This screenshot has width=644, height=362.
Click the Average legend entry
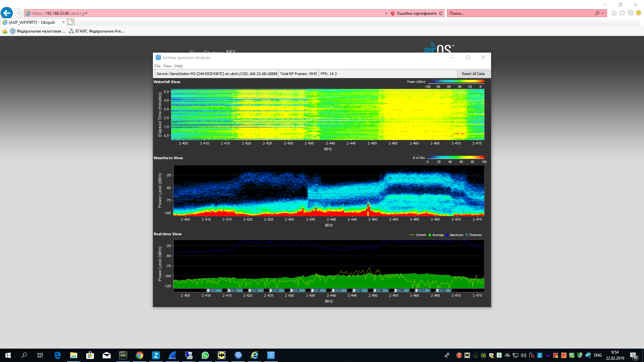point(436,235)
